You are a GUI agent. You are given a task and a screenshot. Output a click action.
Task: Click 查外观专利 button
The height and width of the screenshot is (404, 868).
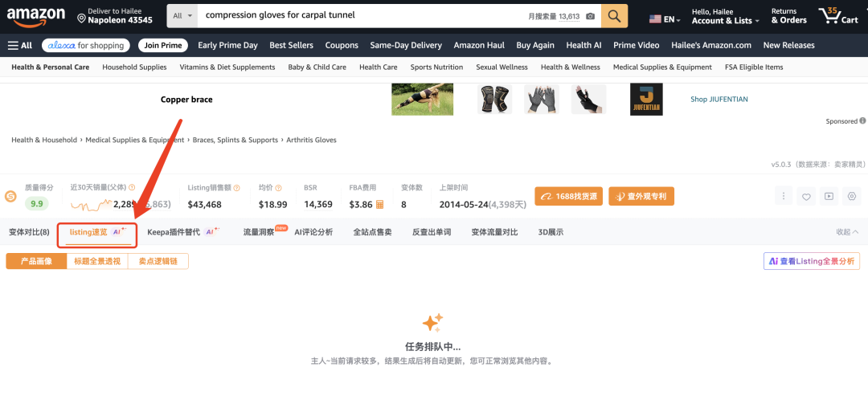point(641,197)
